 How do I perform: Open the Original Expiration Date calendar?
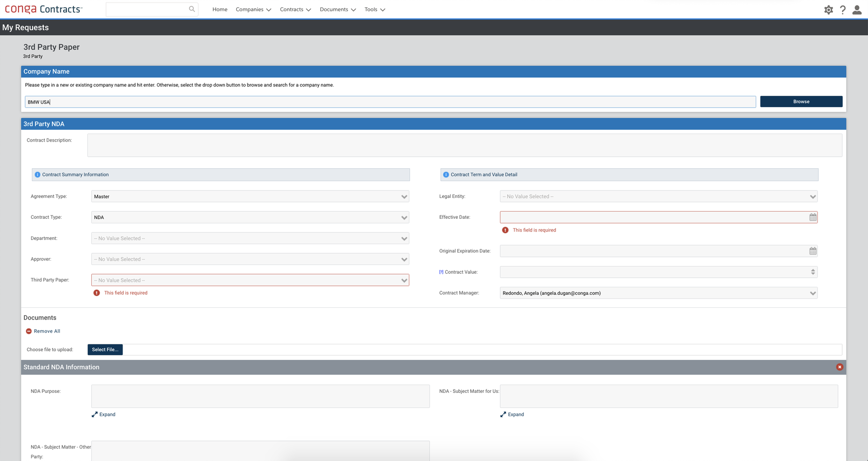[813, 251]
